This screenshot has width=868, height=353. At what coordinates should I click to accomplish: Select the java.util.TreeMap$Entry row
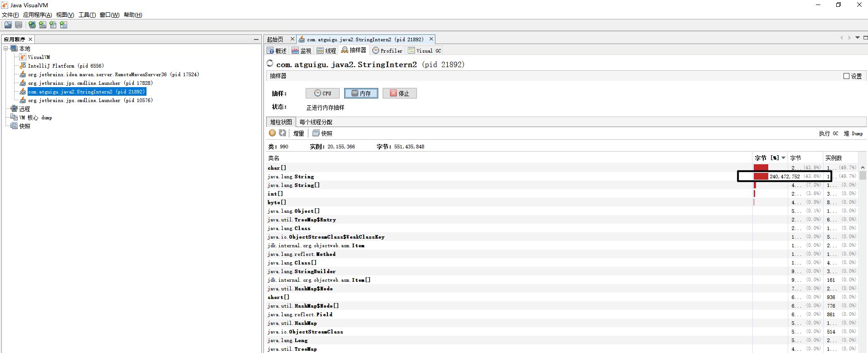(x=562, y=220)
